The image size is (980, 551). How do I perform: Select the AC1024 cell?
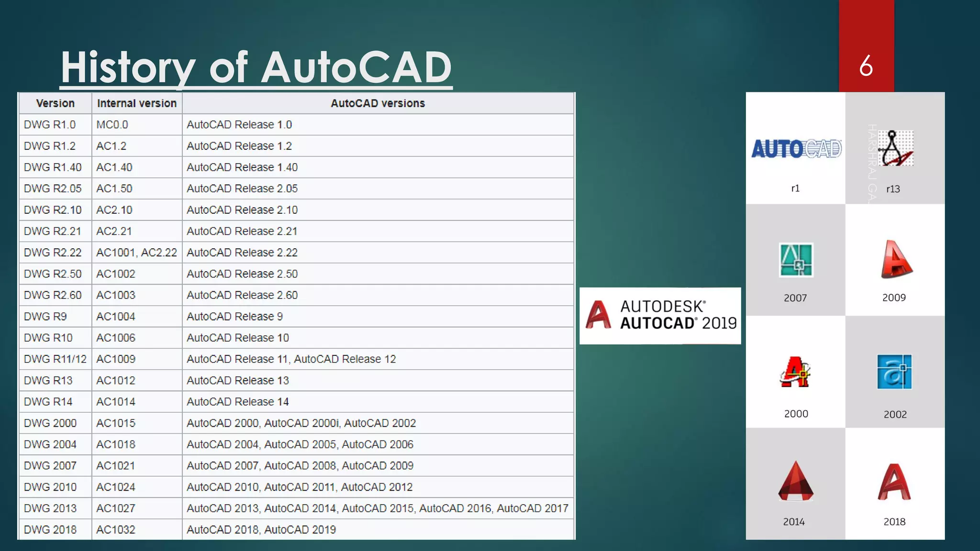click(x=137, y=487)
